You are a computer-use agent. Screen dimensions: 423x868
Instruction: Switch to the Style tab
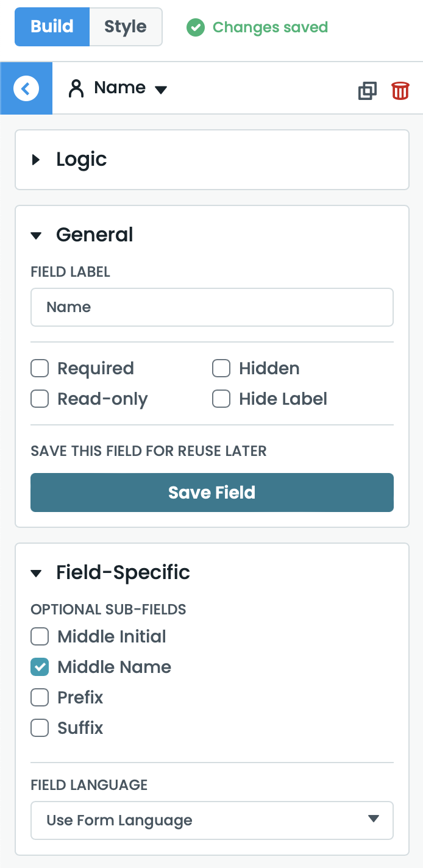125,26
